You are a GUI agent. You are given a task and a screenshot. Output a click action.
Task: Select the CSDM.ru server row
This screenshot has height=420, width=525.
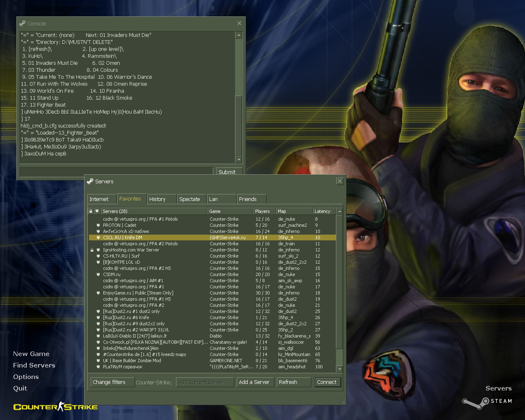point(212,274)
